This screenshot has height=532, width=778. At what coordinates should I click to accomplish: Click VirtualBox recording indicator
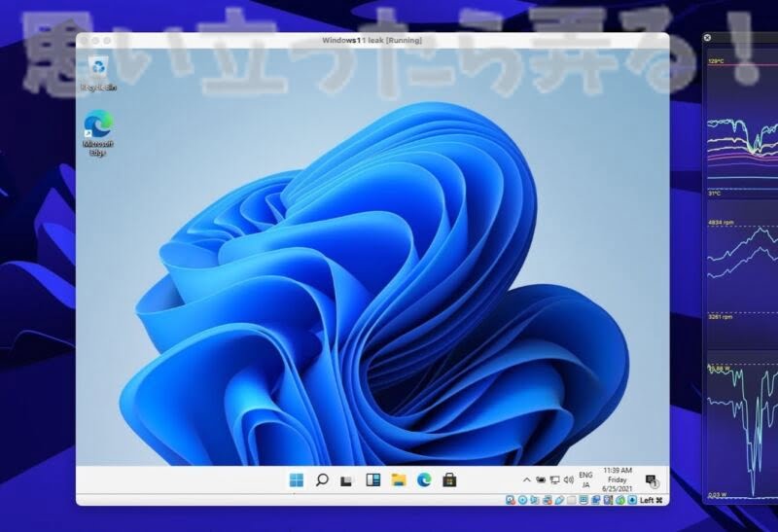point(595,500)
